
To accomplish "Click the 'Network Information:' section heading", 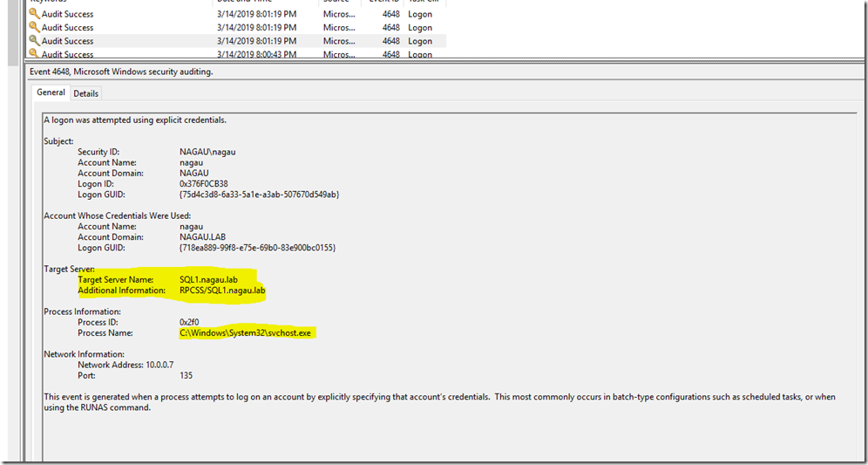I will 84,354.
